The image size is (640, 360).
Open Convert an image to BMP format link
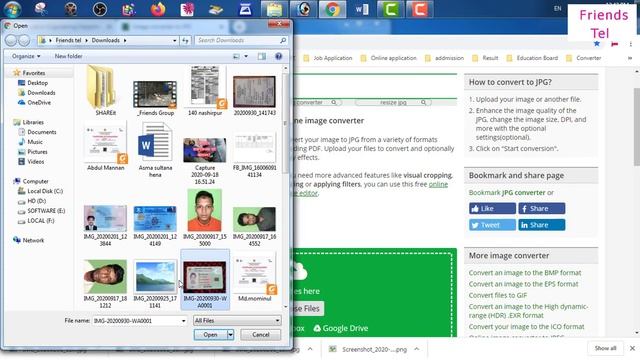click(524, 273)
